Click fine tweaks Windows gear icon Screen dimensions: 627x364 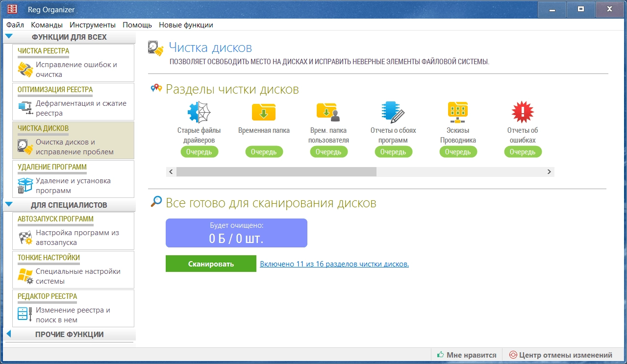pos(25,276)
